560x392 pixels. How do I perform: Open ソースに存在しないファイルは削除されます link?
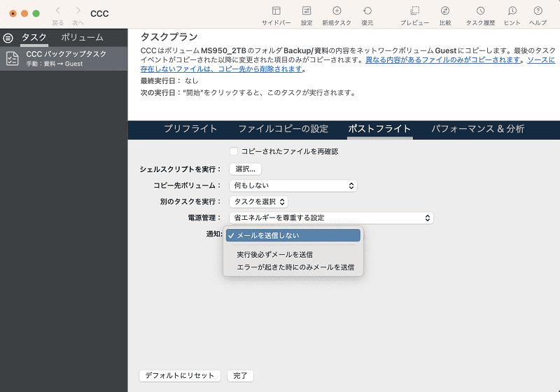(221, 69)
